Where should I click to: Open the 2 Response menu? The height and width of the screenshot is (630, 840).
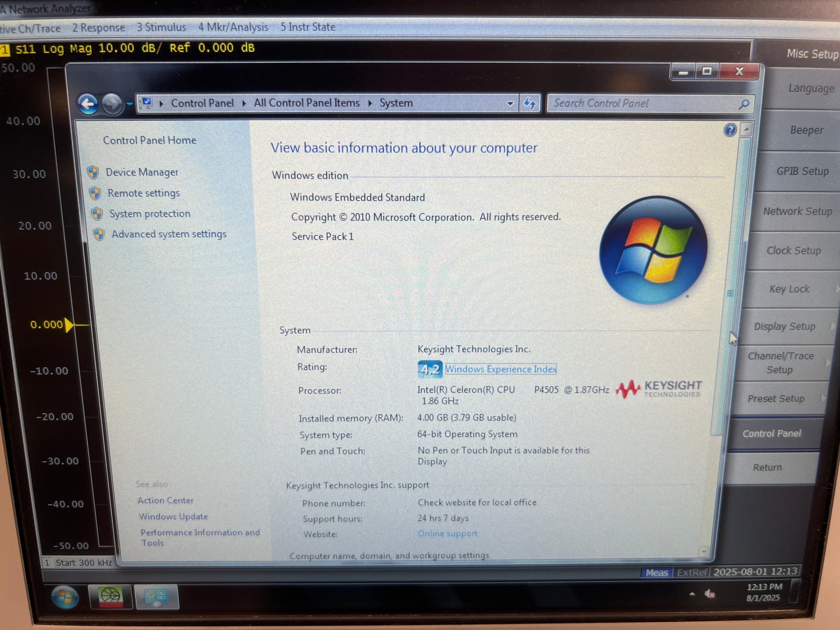[x=98, y=28]
